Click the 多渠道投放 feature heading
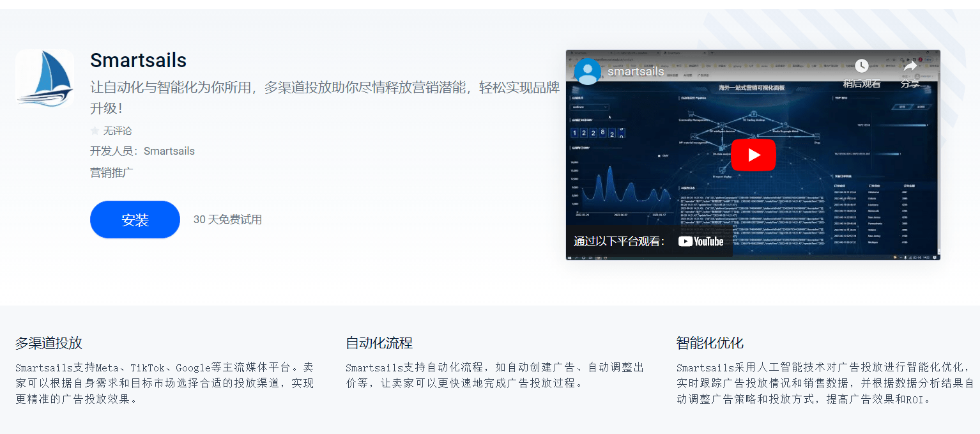This screenshot has height=434, width=980. (x=49, y=343)
